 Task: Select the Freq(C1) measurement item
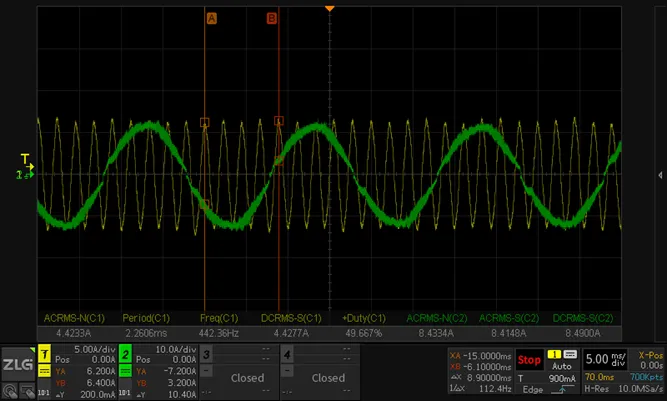(219, 318)
